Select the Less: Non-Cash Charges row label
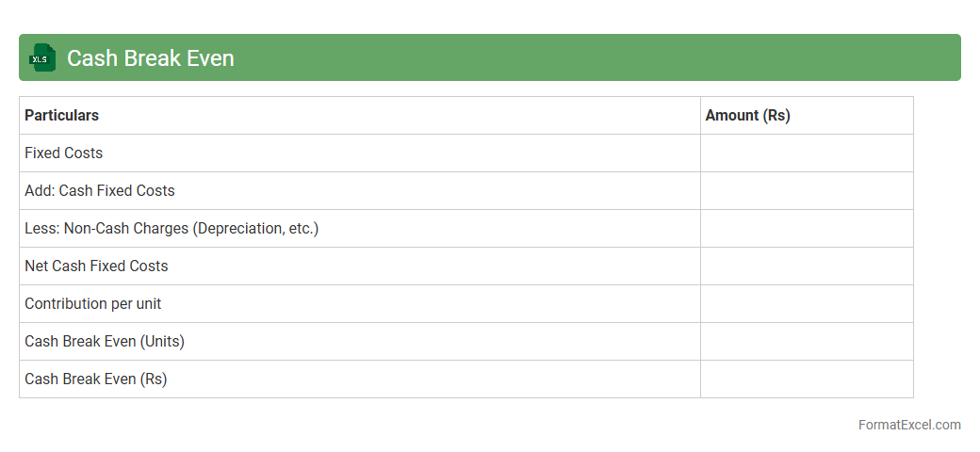 pos(171,228)
